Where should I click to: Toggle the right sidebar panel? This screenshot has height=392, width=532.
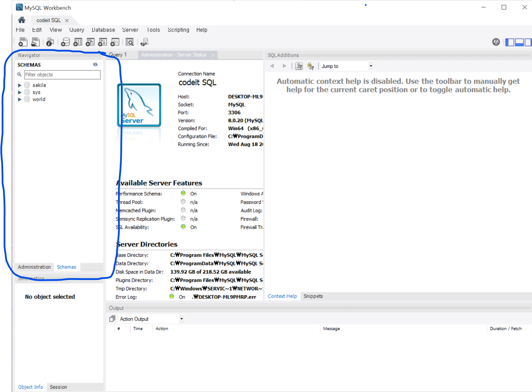click(528, 42)
